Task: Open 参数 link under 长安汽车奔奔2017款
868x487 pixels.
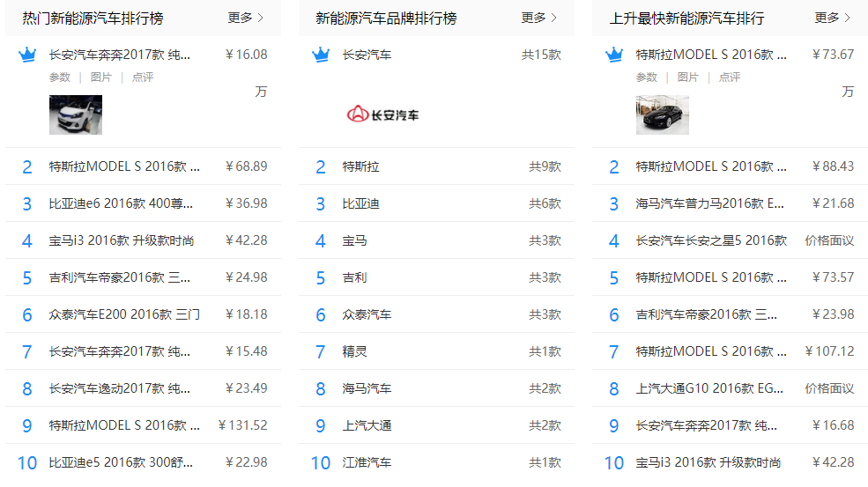Action: [x=60, y=77]
